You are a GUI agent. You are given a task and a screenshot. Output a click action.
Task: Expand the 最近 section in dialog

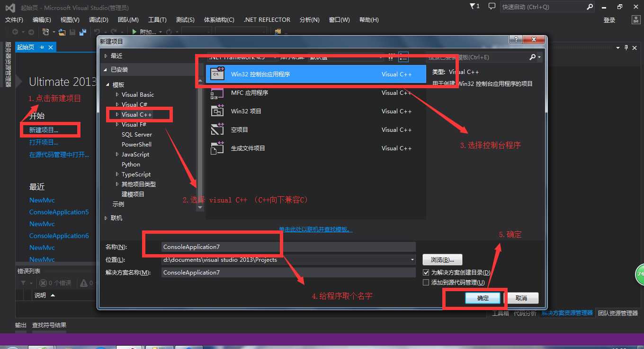coord(106,56)
